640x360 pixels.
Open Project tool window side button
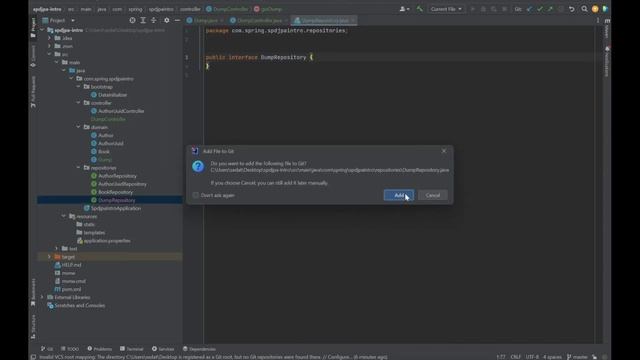pyautogui.click(x=33, y=28)
